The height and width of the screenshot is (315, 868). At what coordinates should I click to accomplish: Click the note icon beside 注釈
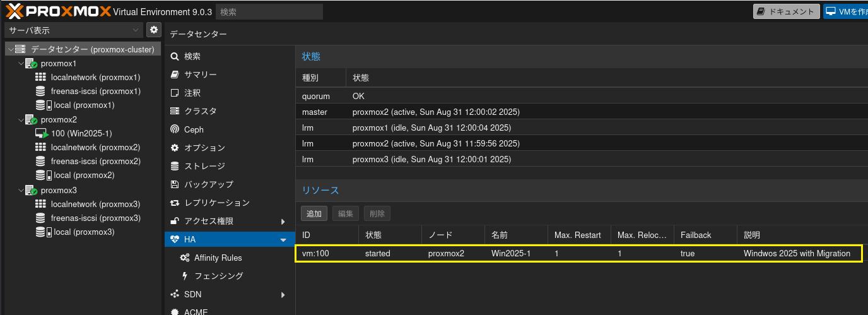pos(175,93)
